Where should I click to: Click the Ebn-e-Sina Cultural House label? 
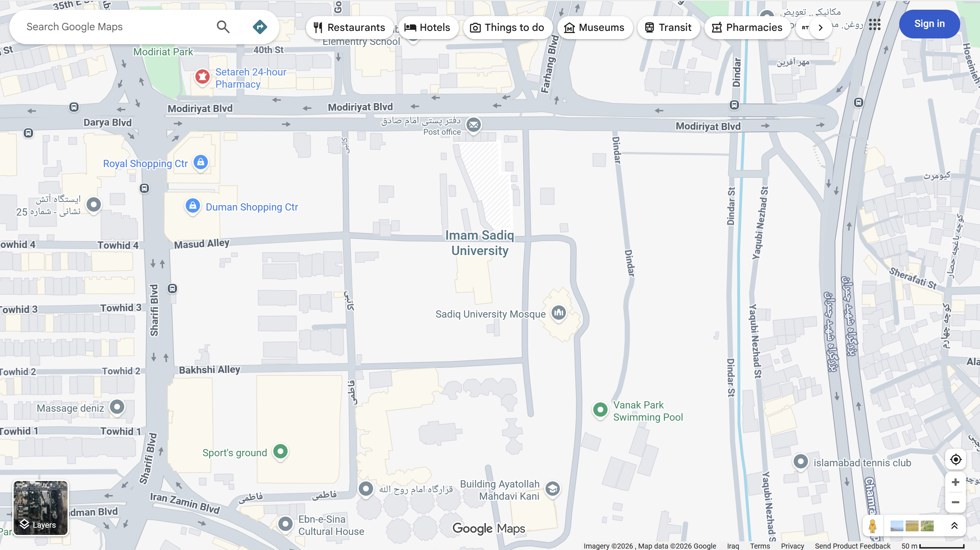pyautogui.click(x=331, y=525)
